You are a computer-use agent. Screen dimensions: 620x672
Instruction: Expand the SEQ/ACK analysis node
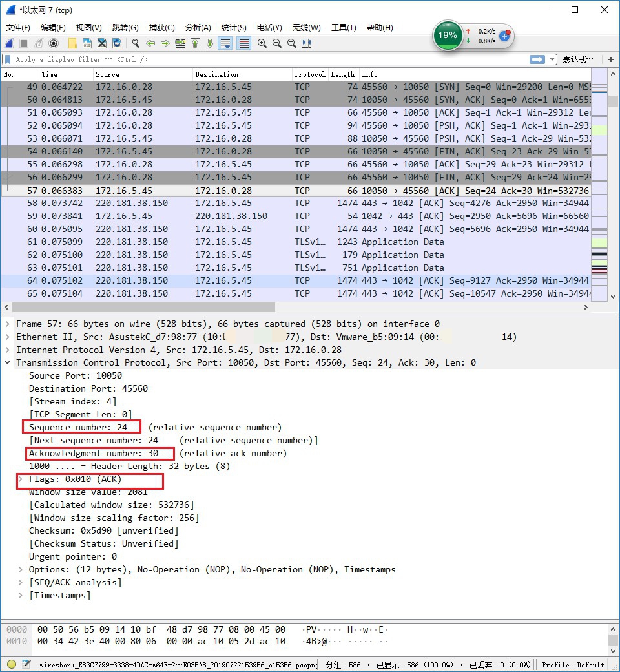pyautogui.click(x=20, y=582)
